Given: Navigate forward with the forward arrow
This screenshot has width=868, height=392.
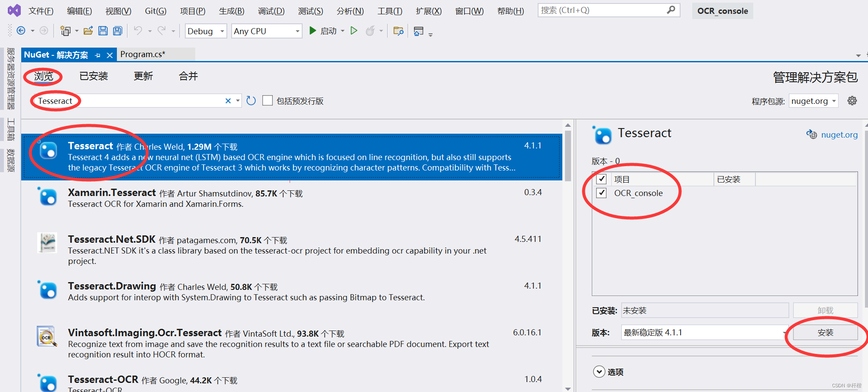Looking at the screenshot, I should click(x=44, y=31).
